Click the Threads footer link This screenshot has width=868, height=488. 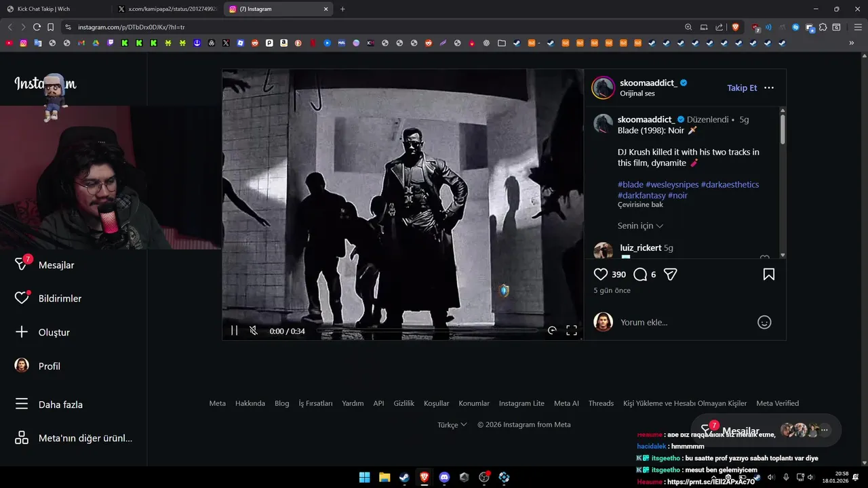pos(601,403)
